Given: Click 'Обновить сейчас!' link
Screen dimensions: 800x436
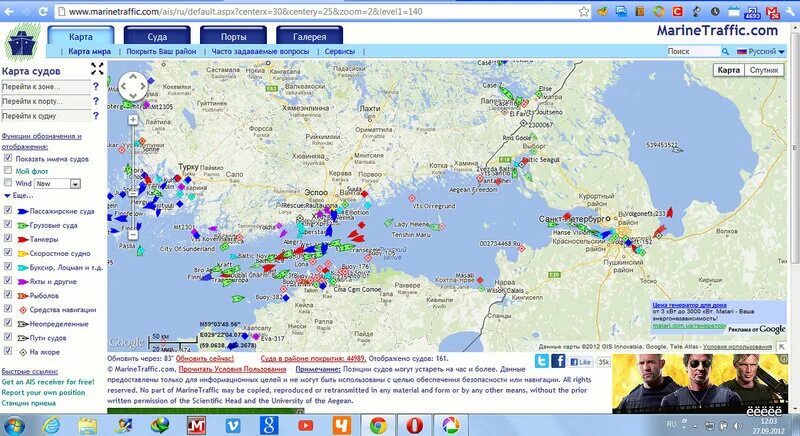Looking at the screenshot, I should point(205,358).
